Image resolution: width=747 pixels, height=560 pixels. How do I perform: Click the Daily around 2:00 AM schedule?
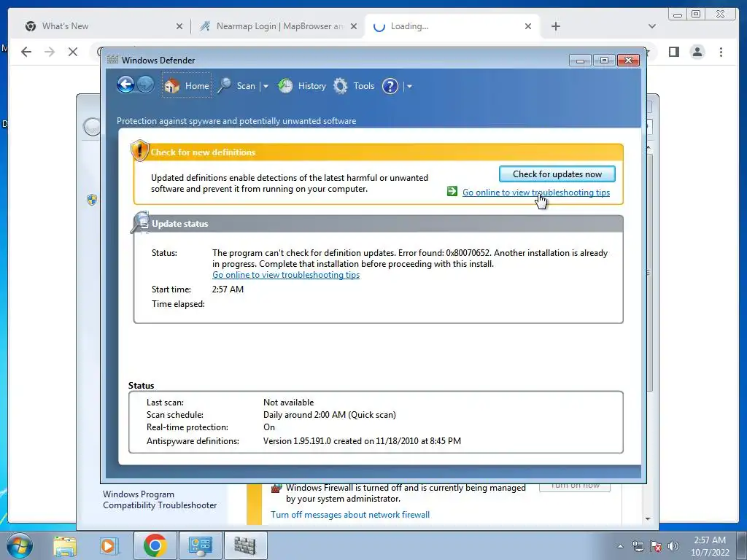coord(330,415)
